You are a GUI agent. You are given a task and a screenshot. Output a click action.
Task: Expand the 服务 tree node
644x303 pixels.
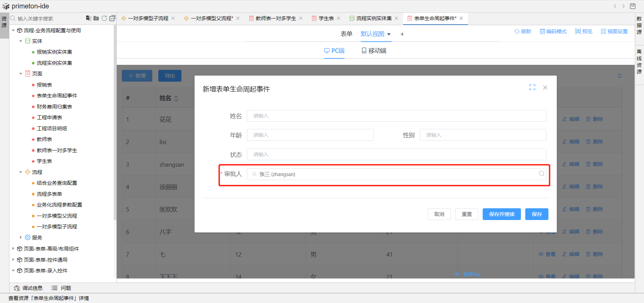point(21,237)
